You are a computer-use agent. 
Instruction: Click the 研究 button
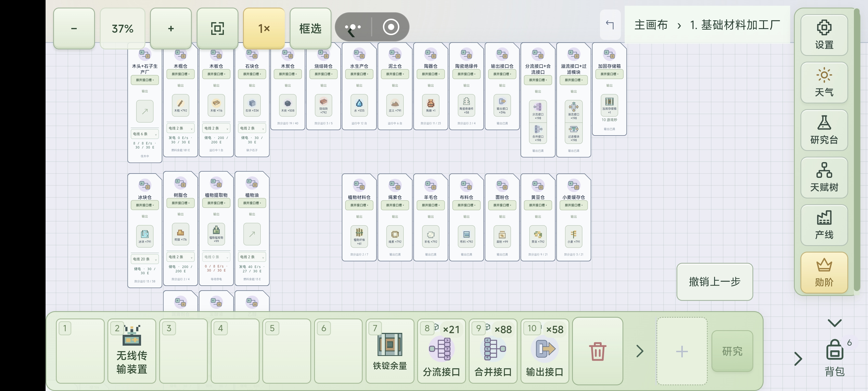click(732, 351)
